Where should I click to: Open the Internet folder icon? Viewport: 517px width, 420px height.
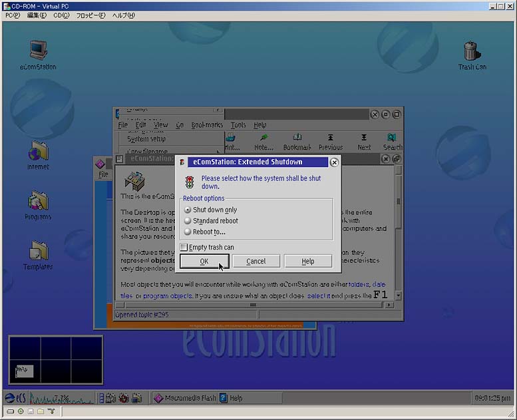coord(38,155)
